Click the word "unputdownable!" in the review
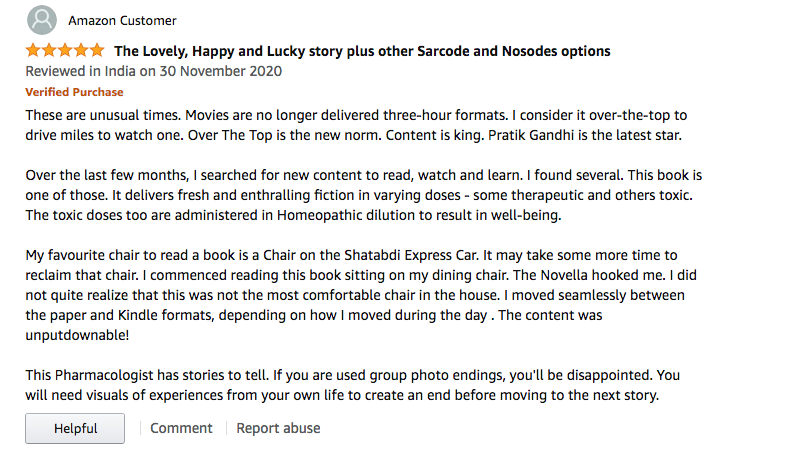This screenshot has width=793, height=451. [76, 334]
